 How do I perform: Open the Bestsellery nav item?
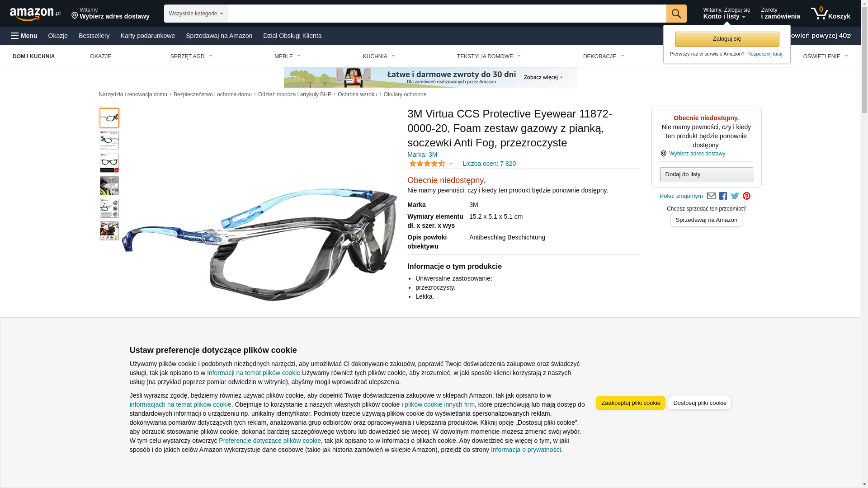tap(94, 36)
